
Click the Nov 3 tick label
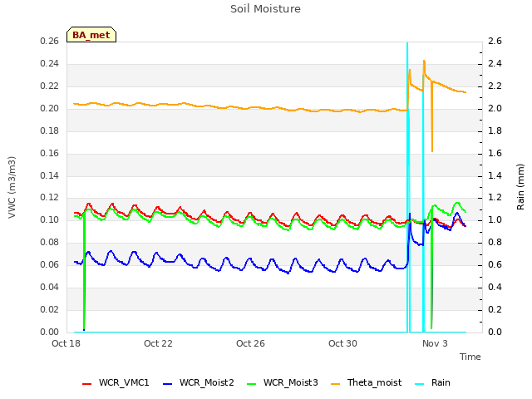pos(435,343)
